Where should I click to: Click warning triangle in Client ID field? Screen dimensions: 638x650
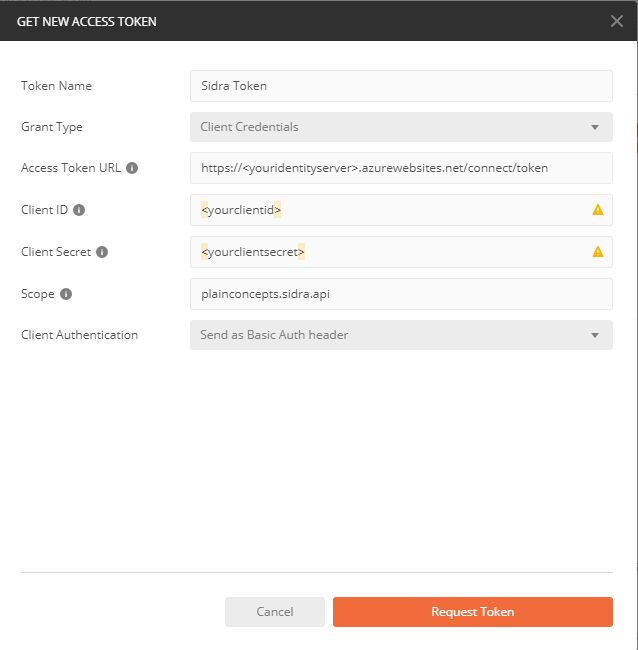point(598,210)
